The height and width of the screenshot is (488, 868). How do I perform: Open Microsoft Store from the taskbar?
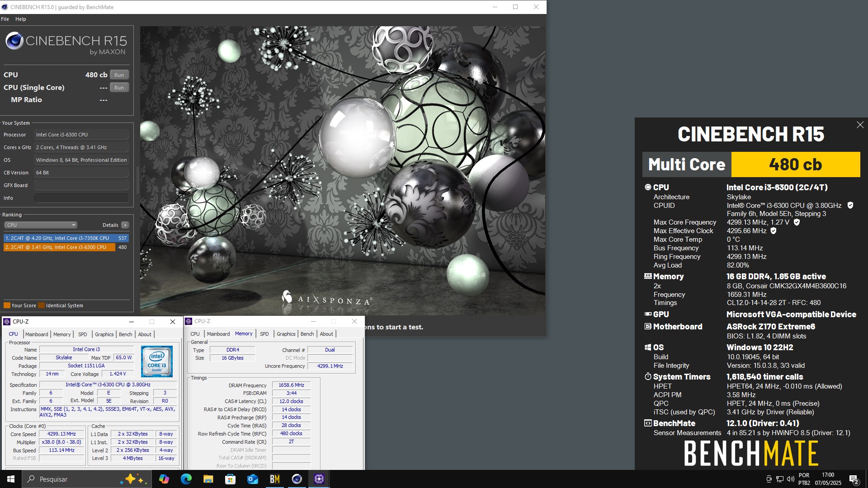[231, 479]
